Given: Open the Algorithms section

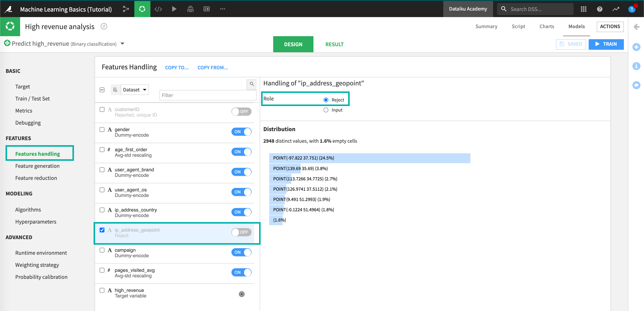Looking at the screenshot, I should (28, 210).
